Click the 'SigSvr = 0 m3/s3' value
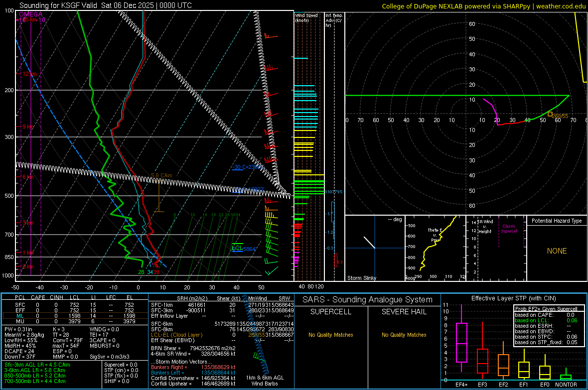The height and width of the screenshot is (390, 588). click(x=110, y=357)
